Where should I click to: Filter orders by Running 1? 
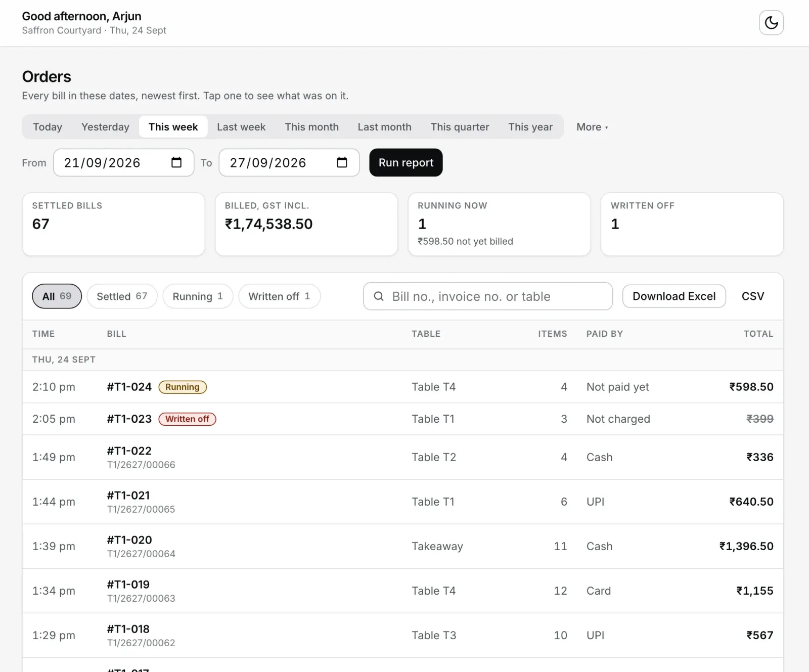pyautogui.click(x=198, y=296)
